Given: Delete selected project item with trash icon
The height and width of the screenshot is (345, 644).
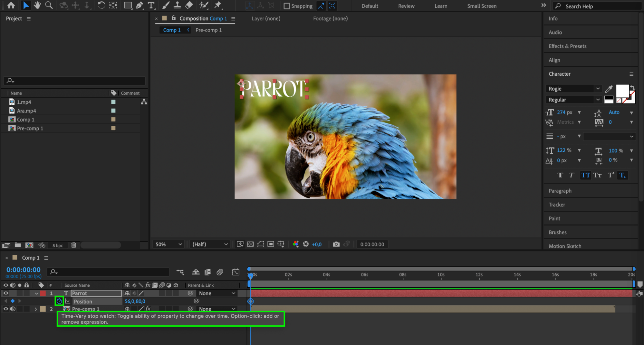Looking at the screenshot, I should click(x=73, y=245).
